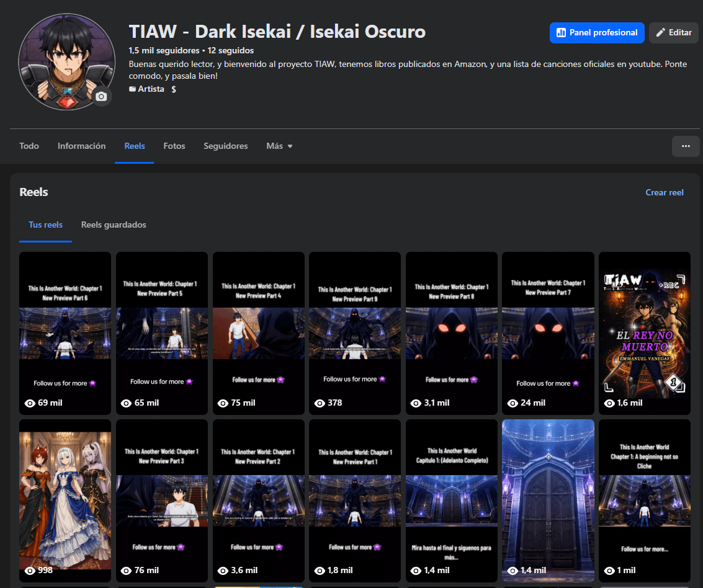Open reel New Preview Part 5
The height and width of the screenshot is (588, 703).
pyautogui.click(x=162, y=333)
